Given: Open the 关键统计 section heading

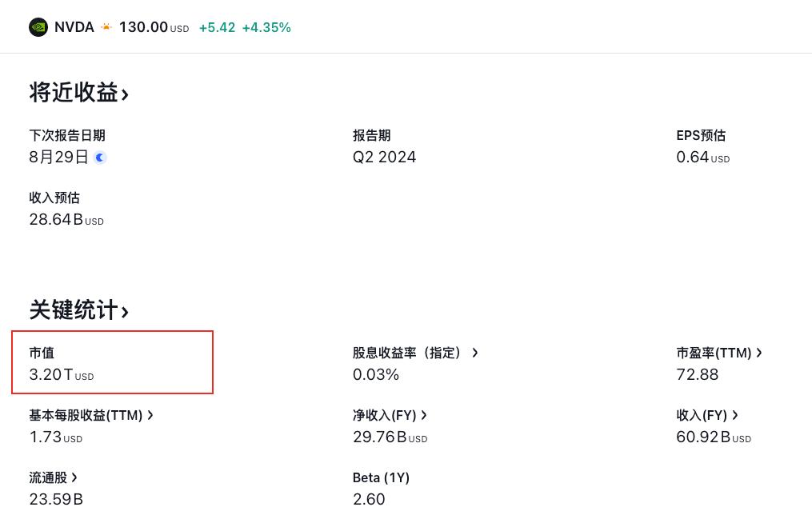Looking at the screenshot, I should coord(78,310).
